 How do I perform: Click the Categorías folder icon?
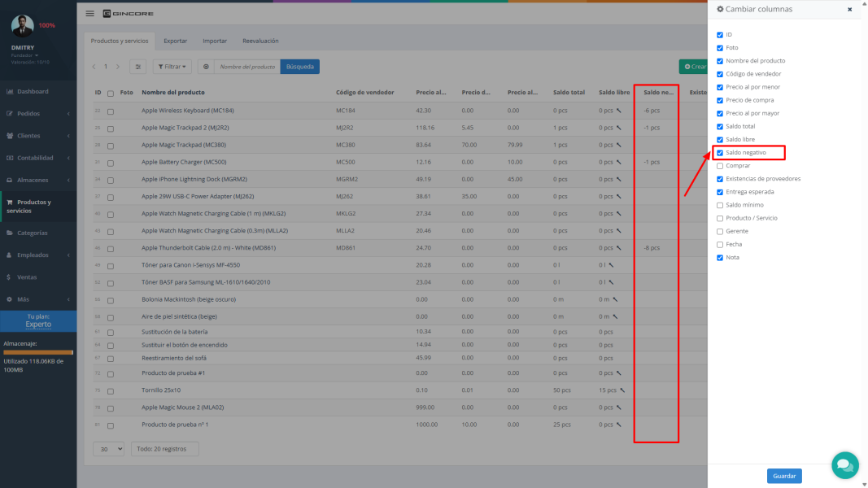coord(10,233)
